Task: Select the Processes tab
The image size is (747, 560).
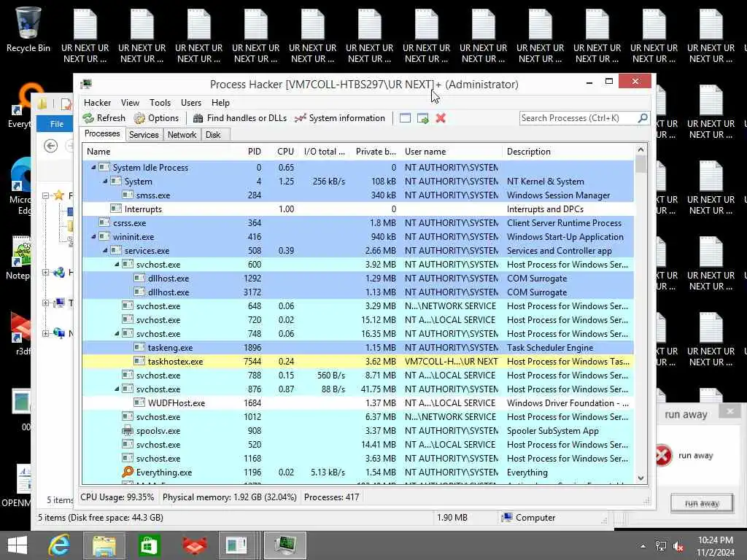Action: pos(102,134)
